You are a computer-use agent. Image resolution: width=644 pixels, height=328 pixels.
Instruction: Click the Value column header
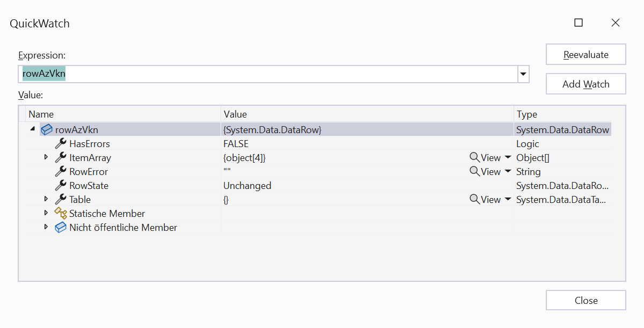pyautogui.click(x=367, y=114)
